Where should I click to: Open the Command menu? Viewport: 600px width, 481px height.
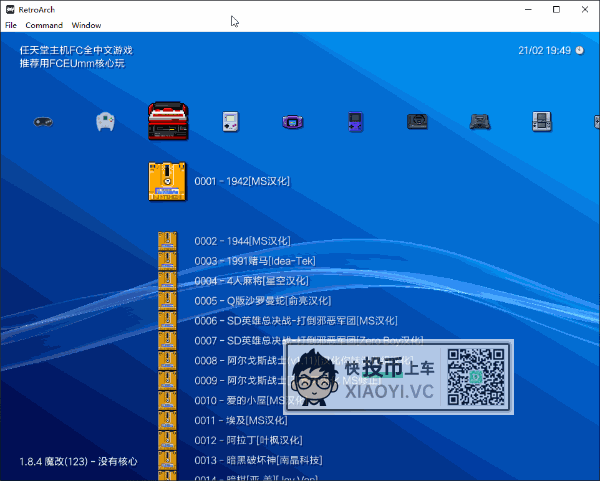click(44, 24)
